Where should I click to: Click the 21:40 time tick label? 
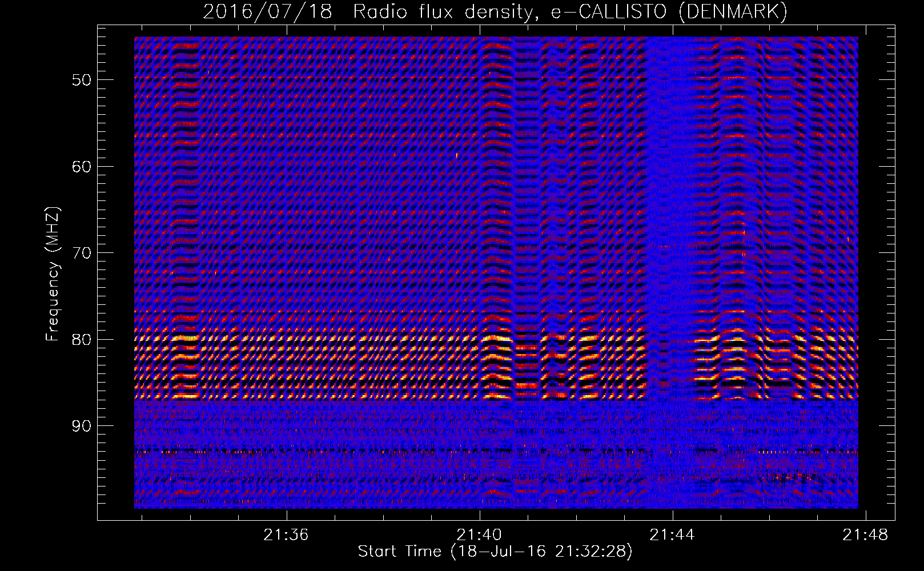tap(480, 534)
